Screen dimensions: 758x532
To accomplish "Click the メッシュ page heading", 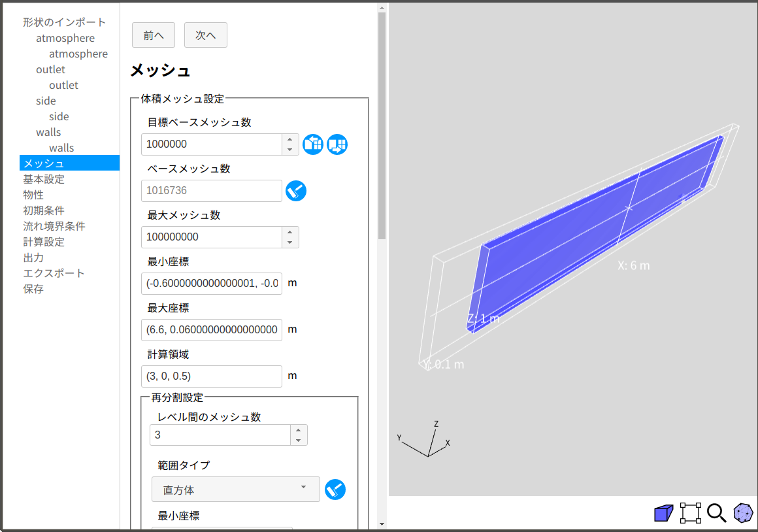I will pos(160,71).
